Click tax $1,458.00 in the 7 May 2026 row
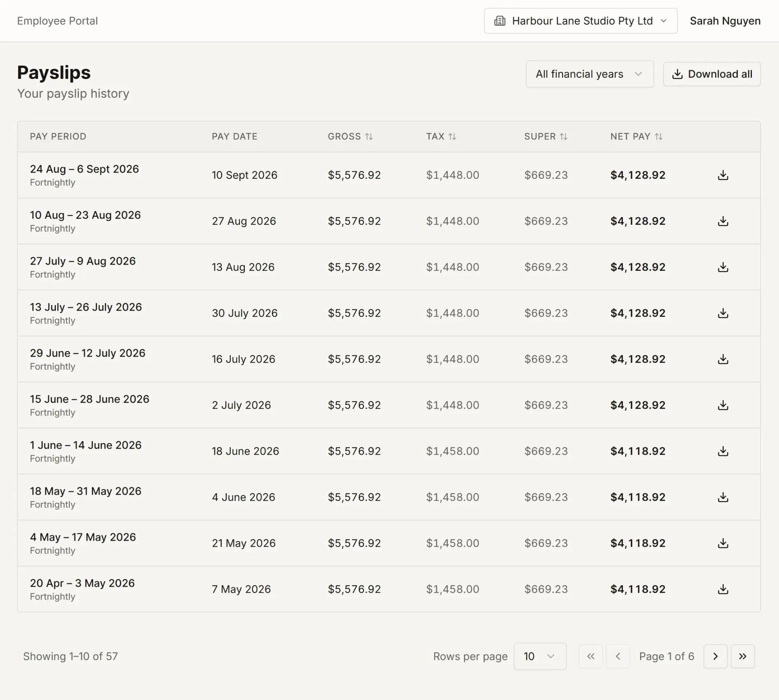This screenshot has width=779, height=700. tap(452, 589)
